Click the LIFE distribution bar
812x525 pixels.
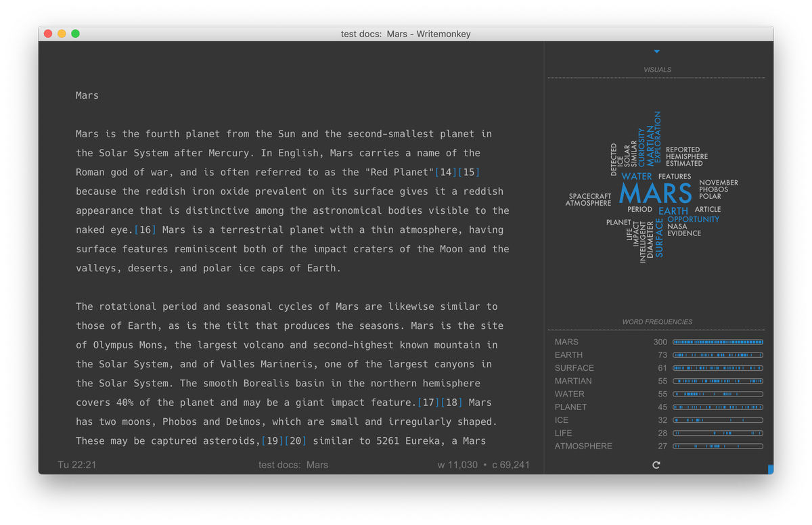pos(718,433)
